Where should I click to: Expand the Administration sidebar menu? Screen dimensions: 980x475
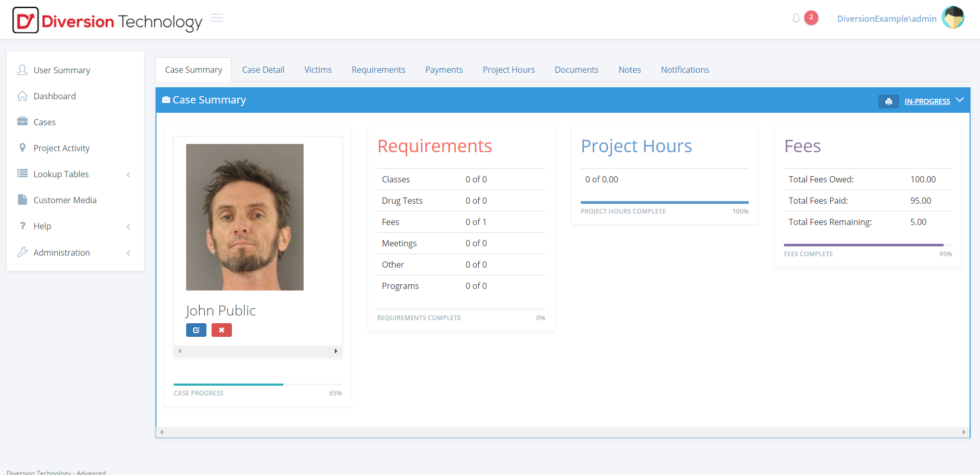pyautogui.click(x=61, y=253)
